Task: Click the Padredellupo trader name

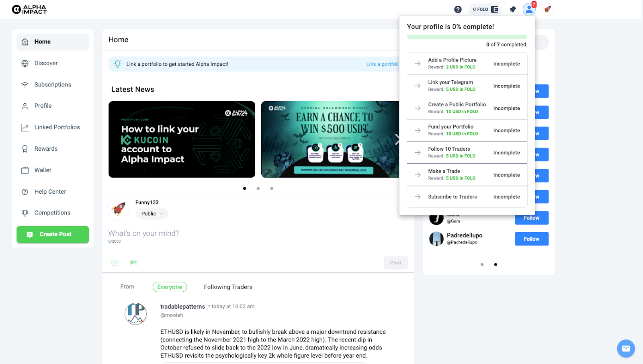Action: (x=464, y=235)
